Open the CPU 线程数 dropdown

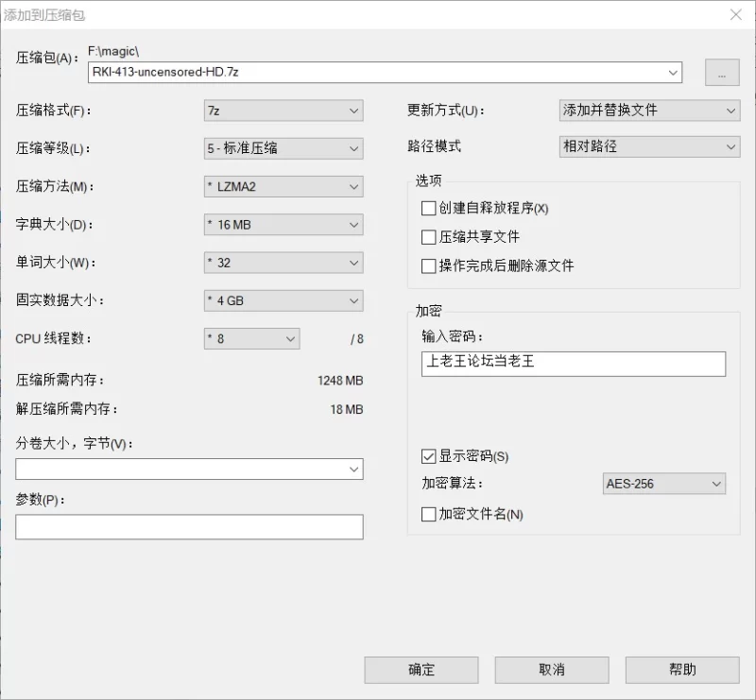[x=251, y=338]
